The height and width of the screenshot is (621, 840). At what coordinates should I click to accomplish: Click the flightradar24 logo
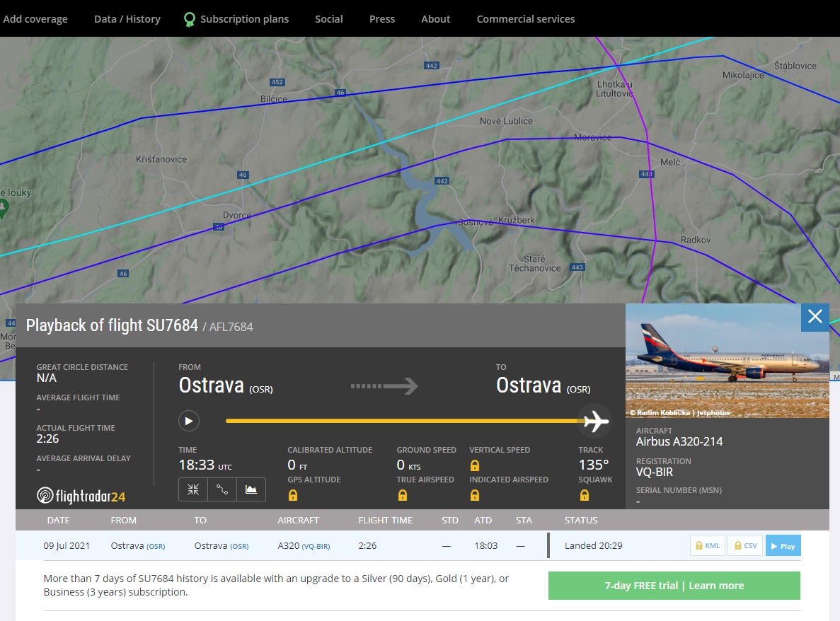[81, 496]
